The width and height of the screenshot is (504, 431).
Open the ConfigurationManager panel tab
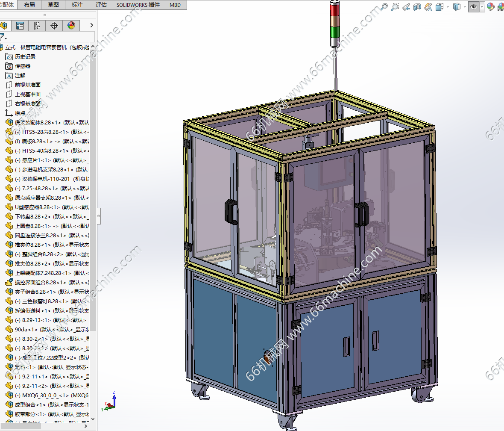[x=37, y=26]
